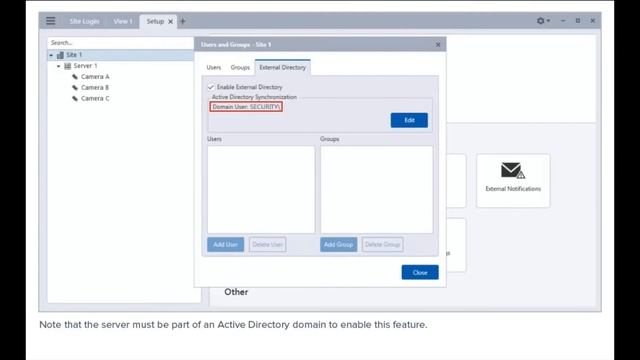Click the blue Close button
640x360 pixels.
(x=420, y=272)
